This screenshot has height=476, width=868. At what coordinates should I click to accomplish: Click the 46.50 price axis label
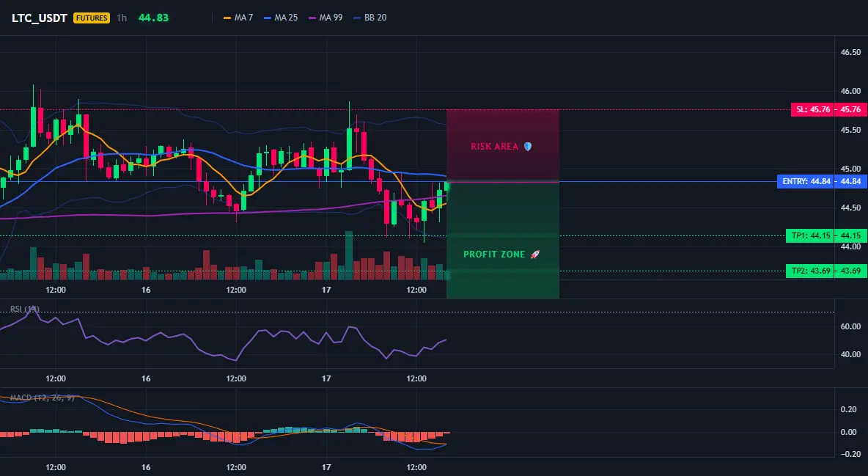tap(851, 52)
